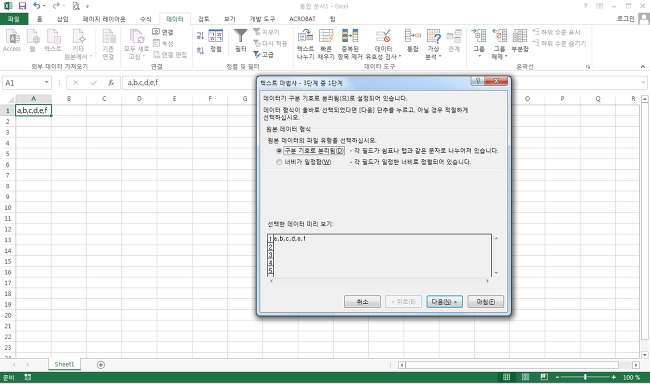Sort ascending with the A-to-Z icon
The width and height of the screenshot is (650, 384).
point(200,36)
